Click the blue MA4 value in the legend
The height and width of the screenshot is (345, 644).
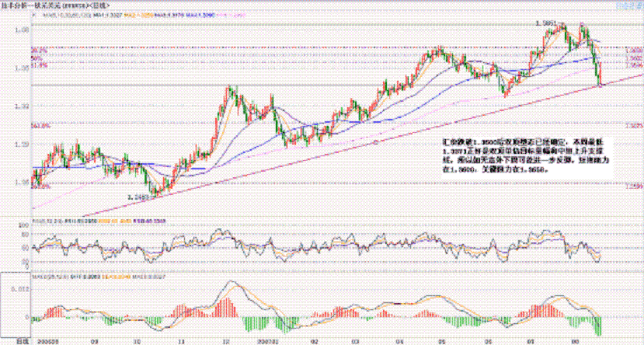(x=202, y=14)
